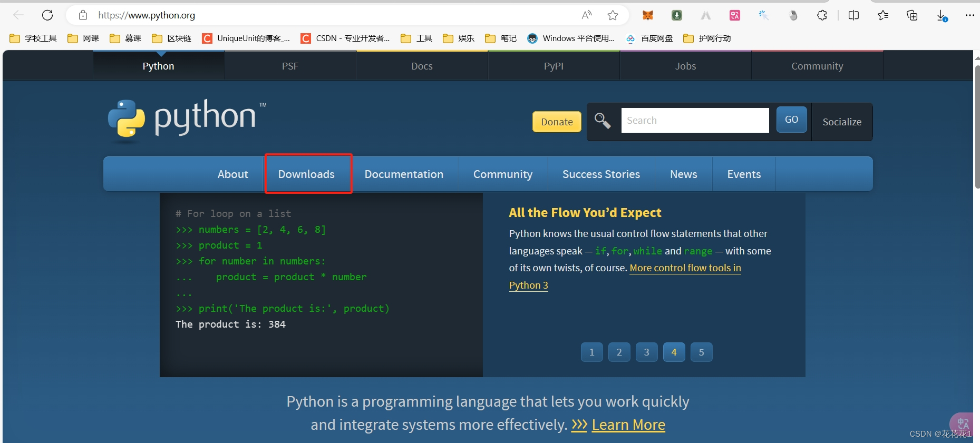Open the Extensions puzzle-piece menu
980x443 pixels.
pyautogui.click(x=822, y=15)
